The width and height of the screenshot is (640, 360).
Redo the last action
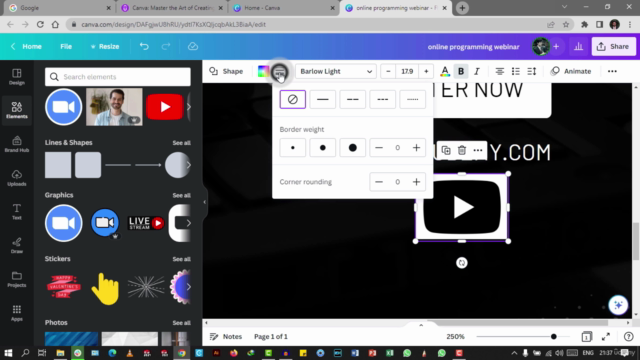pyautogui.click(x=166, y=47)
